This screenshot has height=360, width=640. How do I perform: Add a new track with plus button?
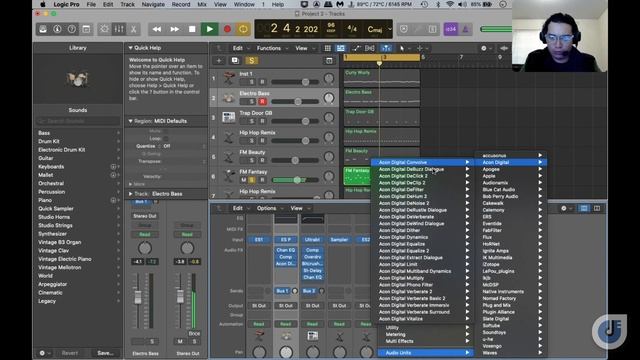point(219,60)
